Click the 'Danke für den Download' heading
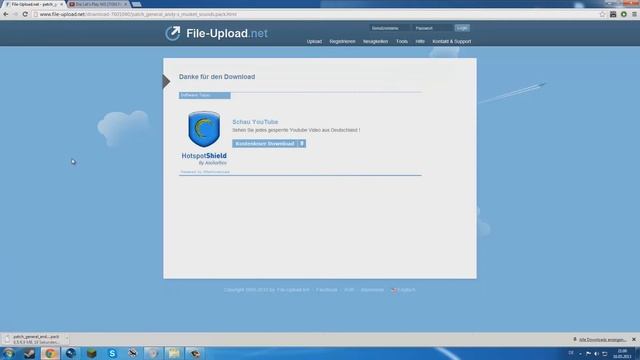Viewport: 640px width, 360px height. pos(217,77)
